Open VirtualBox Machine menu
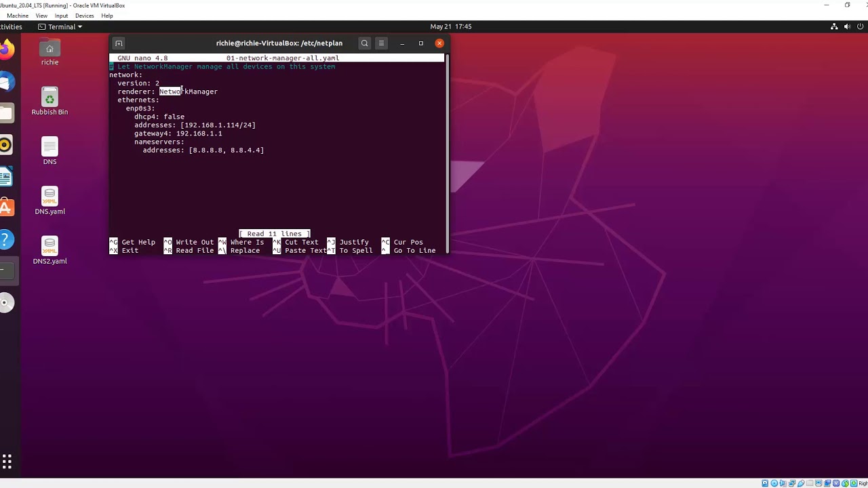868x488 pixels. pyautogui.click(x=18, y=16)
